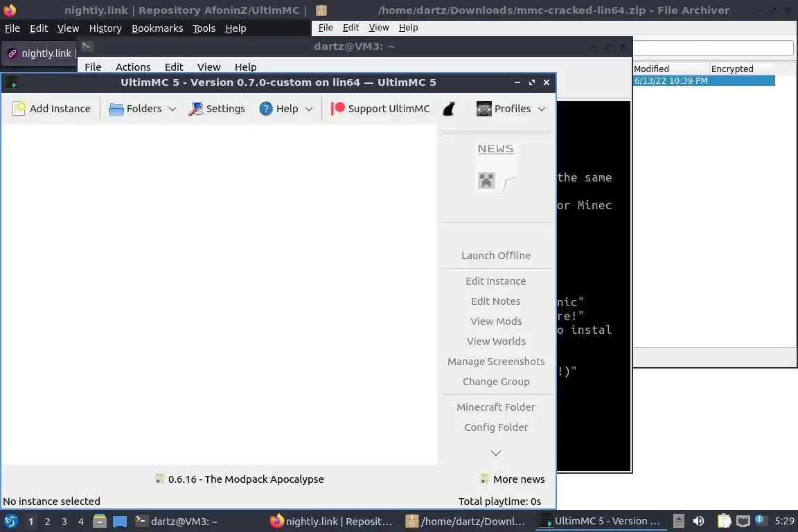This screenshot has height=532, width=798.
Task: Open Minecraft Folder
Action: 496,407
